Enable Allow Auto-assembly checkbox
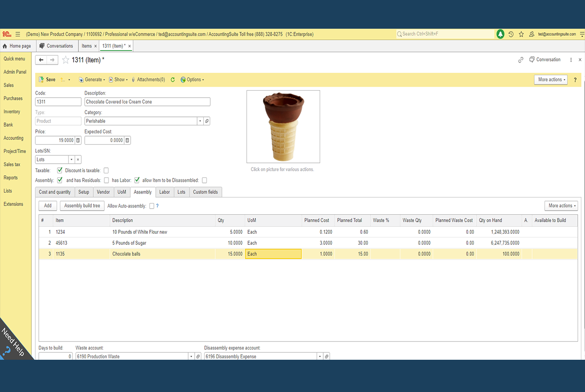 tap(151, 206)
